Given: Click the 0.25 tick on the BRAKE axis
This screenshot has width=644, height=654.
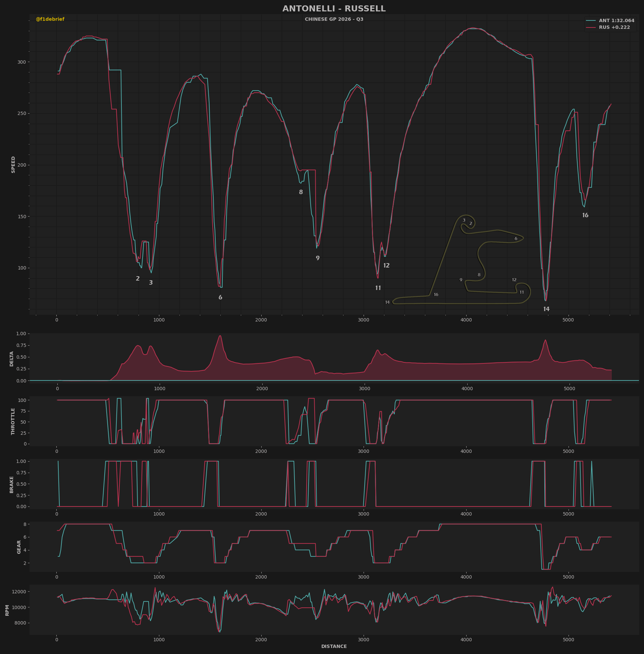Looking at the screenshot, I should click(21, 495).
